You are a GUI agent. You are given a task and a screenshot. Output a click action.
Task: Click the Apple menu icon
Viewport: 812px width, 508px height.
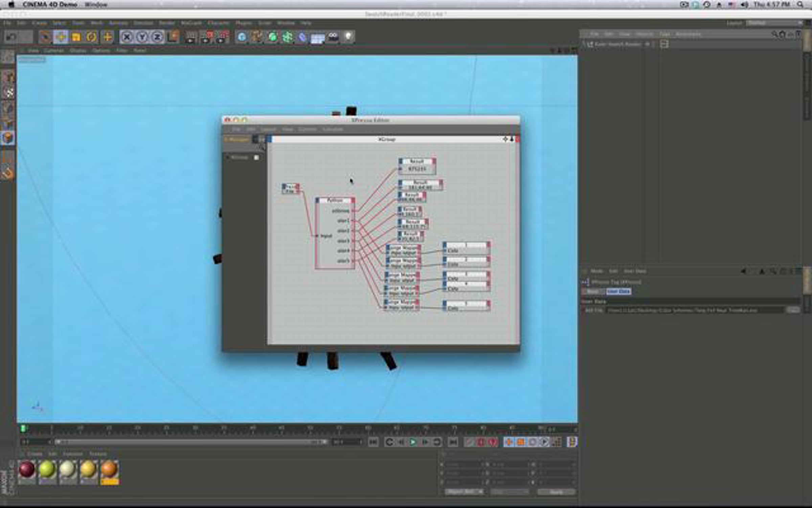(12, 4)
